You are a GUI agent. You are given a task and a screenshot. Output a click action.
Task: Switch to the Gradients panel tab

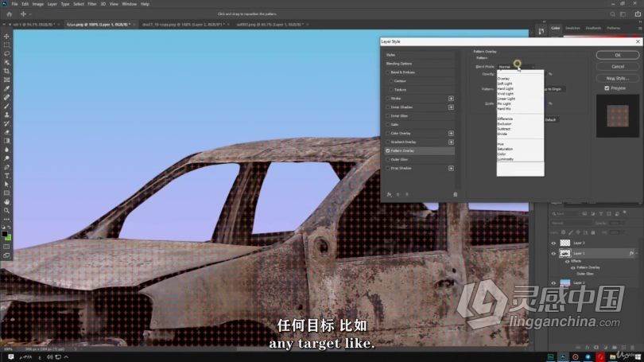point(593,29)
